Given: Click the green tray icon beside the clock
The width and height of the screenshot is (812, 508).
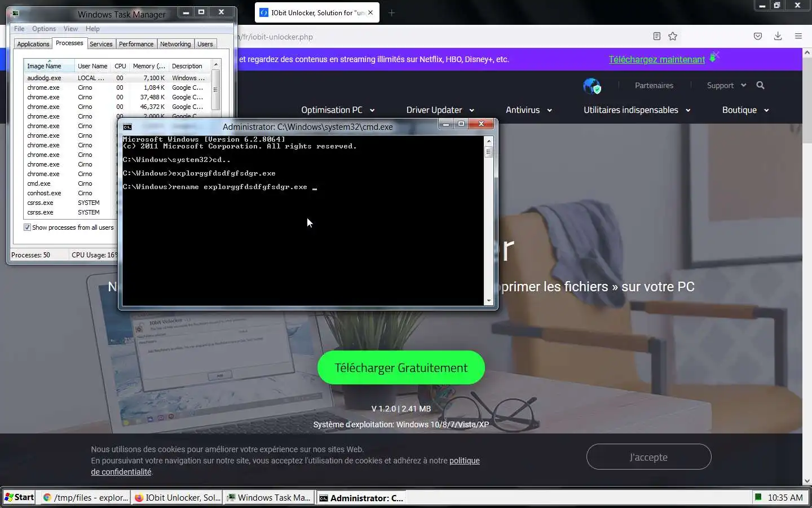Looking at the screenshot, I should pyautogui.click(x=758, y=497).
